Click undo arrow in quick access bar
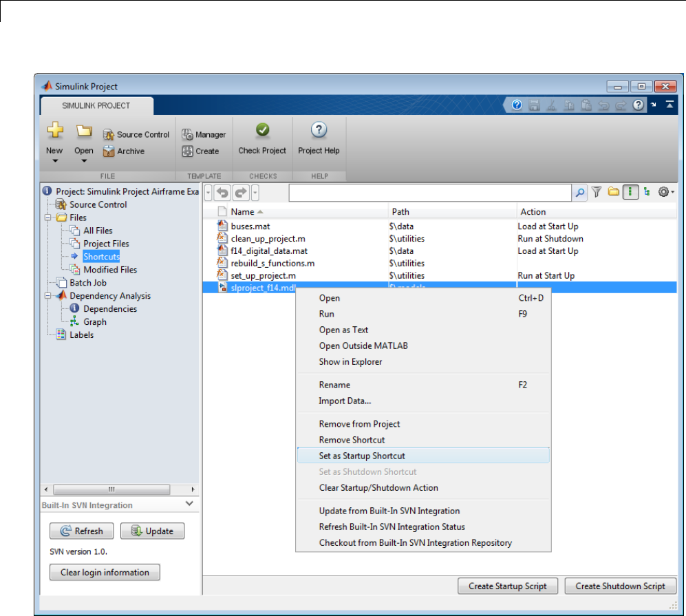This screenshot has height=616, width=686. tap(603, 105)
